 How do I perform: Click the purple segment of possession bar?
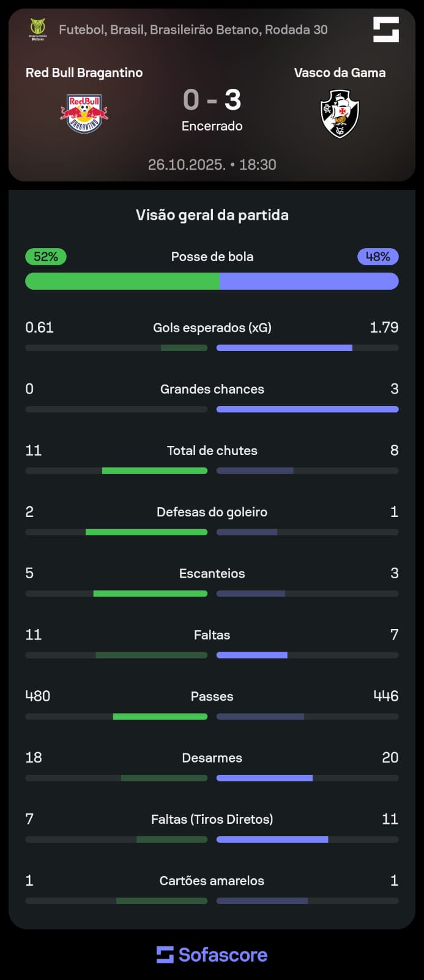pyautogui.click(x=309, y=281)
